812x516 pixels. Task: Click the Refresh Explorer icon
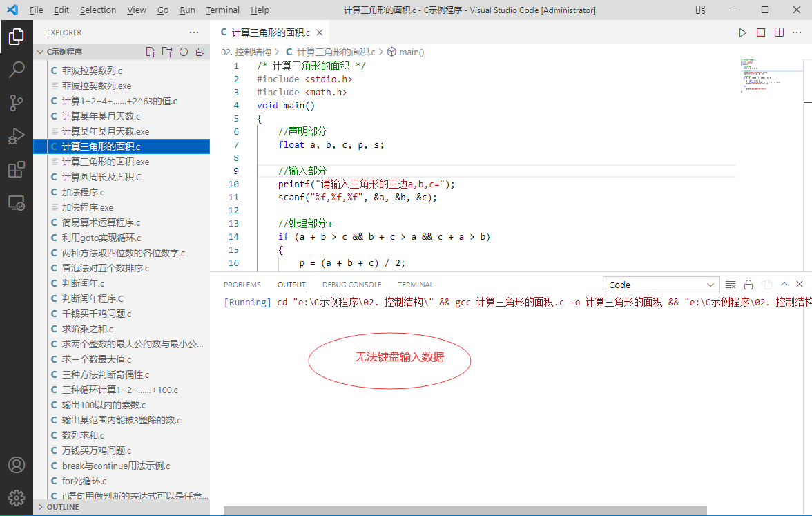coord(182,52)
